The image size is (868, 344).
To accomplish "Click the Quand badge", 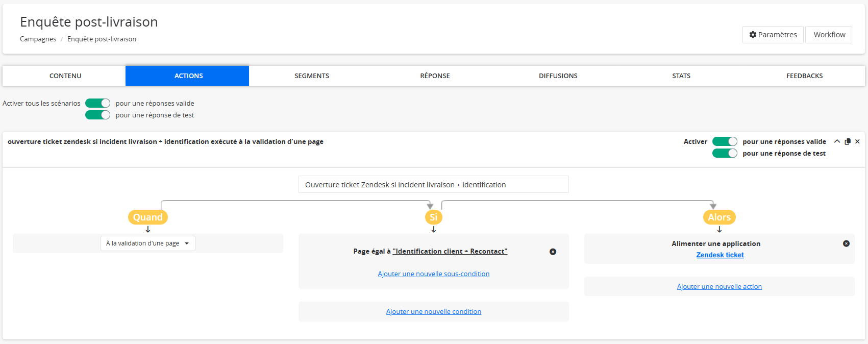I will (x=148, y=217).
